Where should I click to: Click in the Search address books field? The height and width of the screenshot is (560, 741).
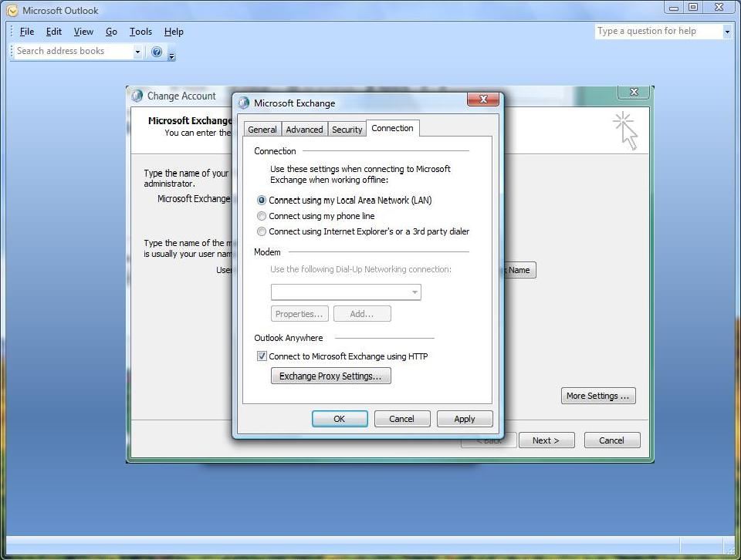coord(74,51)
